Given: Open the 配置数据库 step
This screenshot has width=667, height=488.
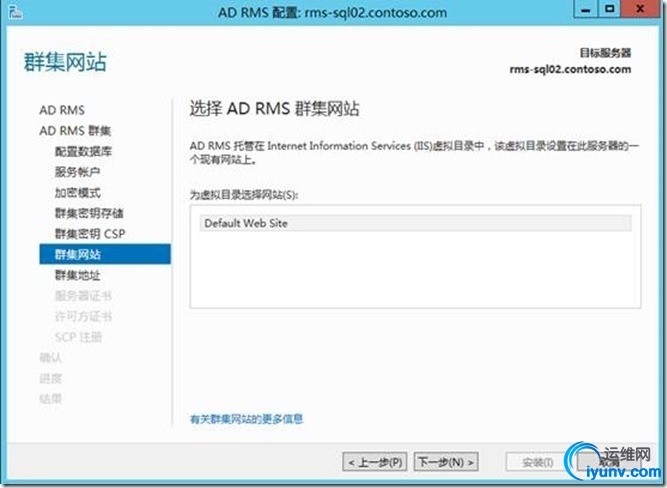Looking at the screenshot, I should coord(83,151).
